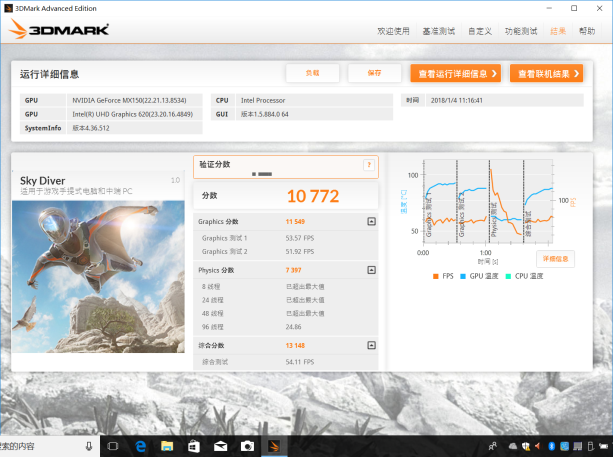Collapse the 综合分数 section
613x457 pixels.
371,345
